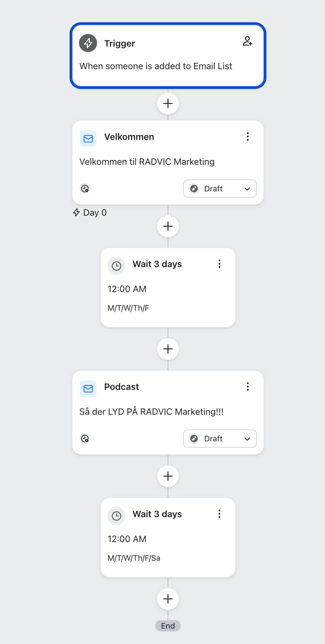Expand Draft status dropdown on Velkommen email

220,189
